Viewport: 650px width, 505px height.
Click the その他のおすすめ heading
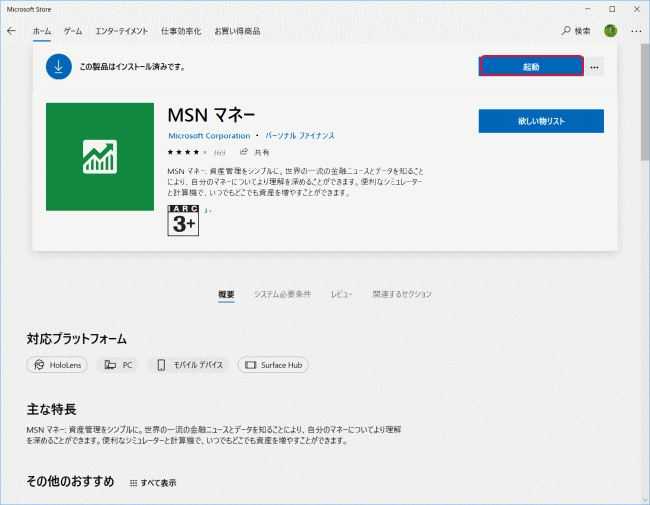point(70,481)
